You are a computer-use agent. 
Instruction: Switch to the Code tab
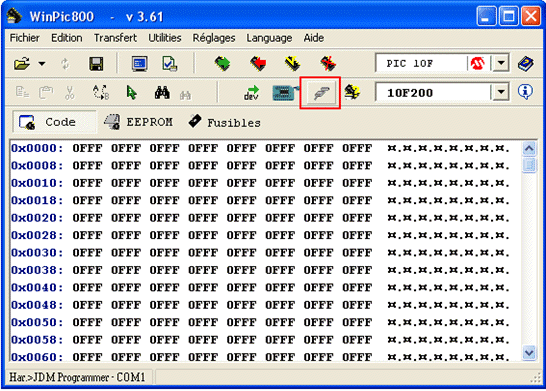click(x=54, y=122)
